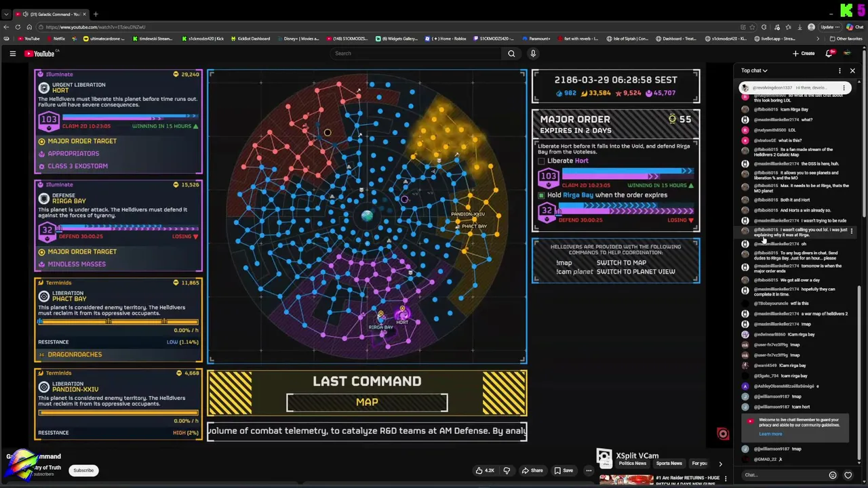
Task: Click the Share button
Action: [x=532, y=470]
